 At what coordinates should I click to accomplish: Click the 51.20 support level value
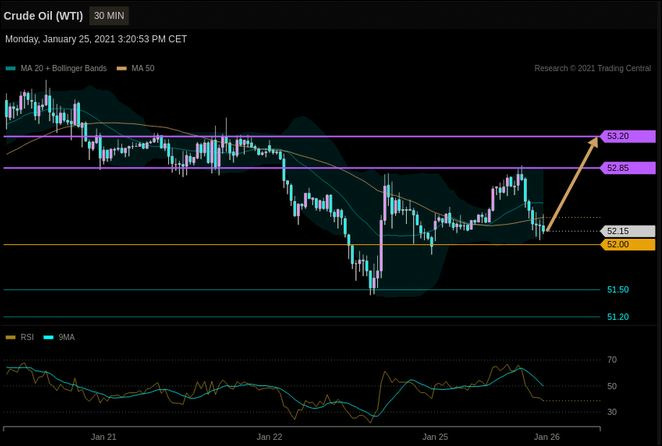(x=618, y=317)
